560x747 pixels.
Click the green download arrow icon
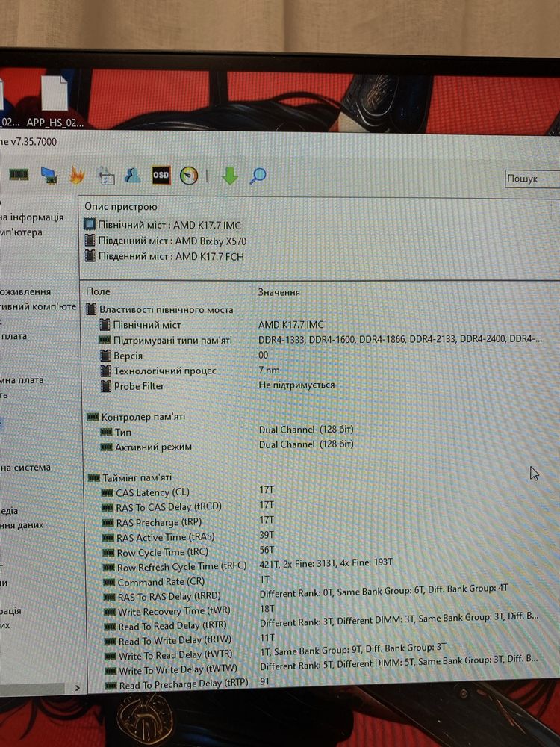(230, 176)
